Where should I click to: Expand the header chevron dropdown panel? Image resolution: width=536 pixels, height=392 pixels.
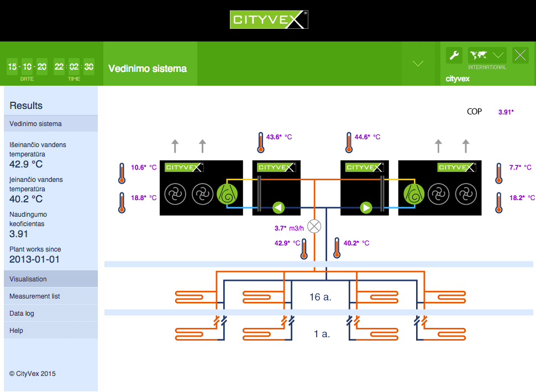[418, 64]
